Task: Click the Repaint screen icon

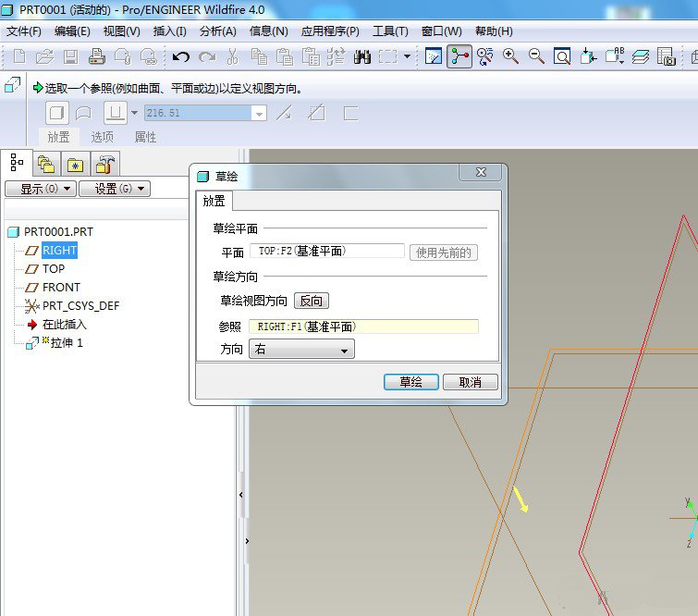Action: 434,56
